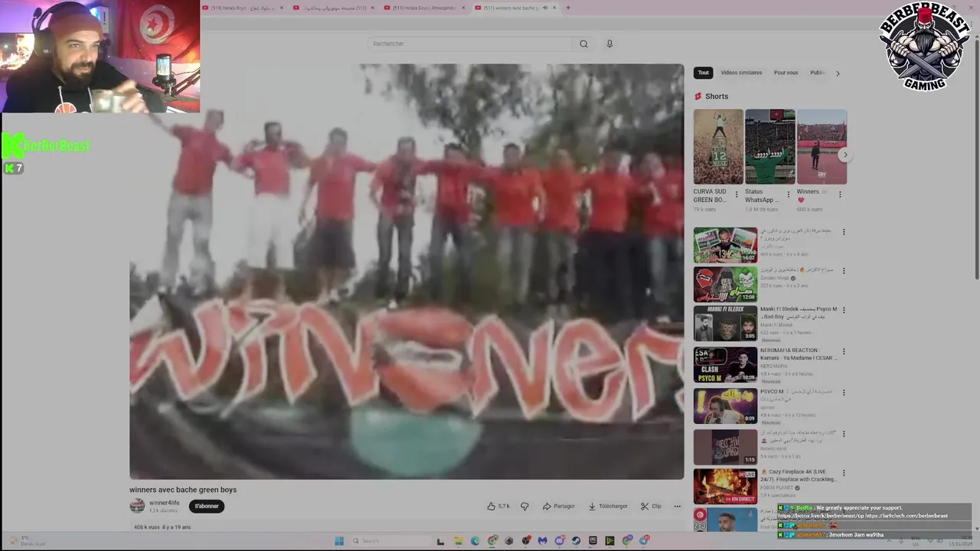Open options for Status WhatsApp short
The image size is (980, 551).
tap(788, 194)
